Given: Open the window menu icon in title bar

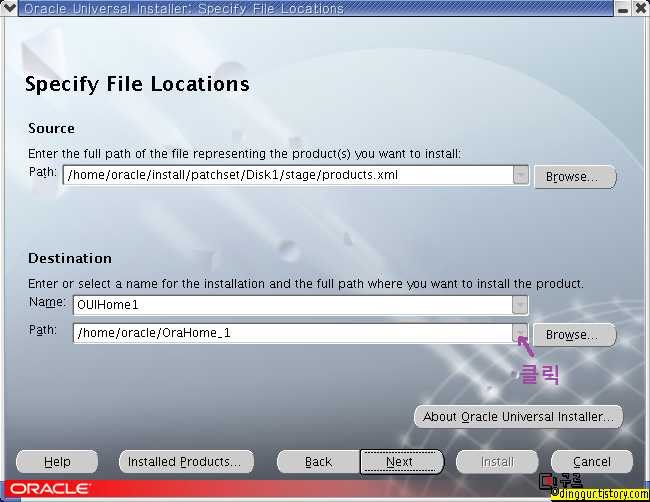Looking at the screenshot, I should tap(9, 8).
